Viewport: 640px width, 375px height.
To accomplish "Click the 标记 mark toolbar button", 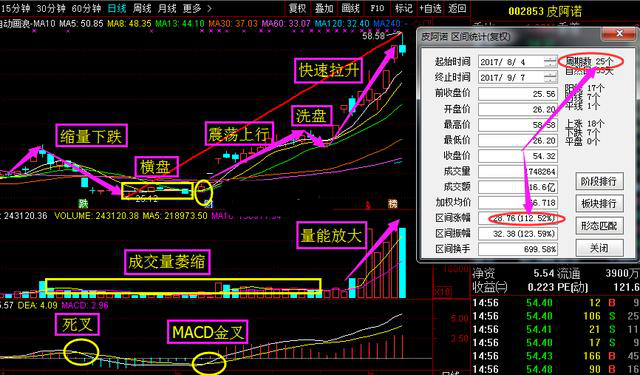I will 404,8.
